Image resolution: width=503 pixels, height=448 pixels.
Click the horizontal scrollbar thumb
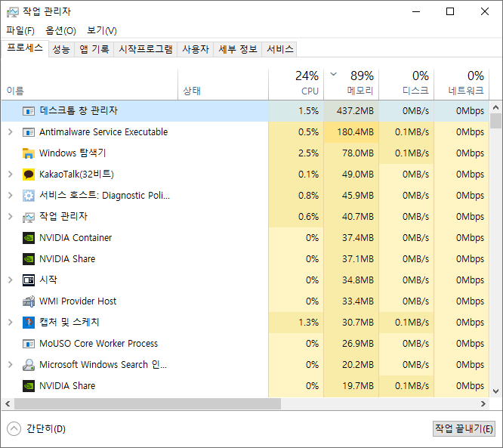pyautogui.click(x=147, y=404)
